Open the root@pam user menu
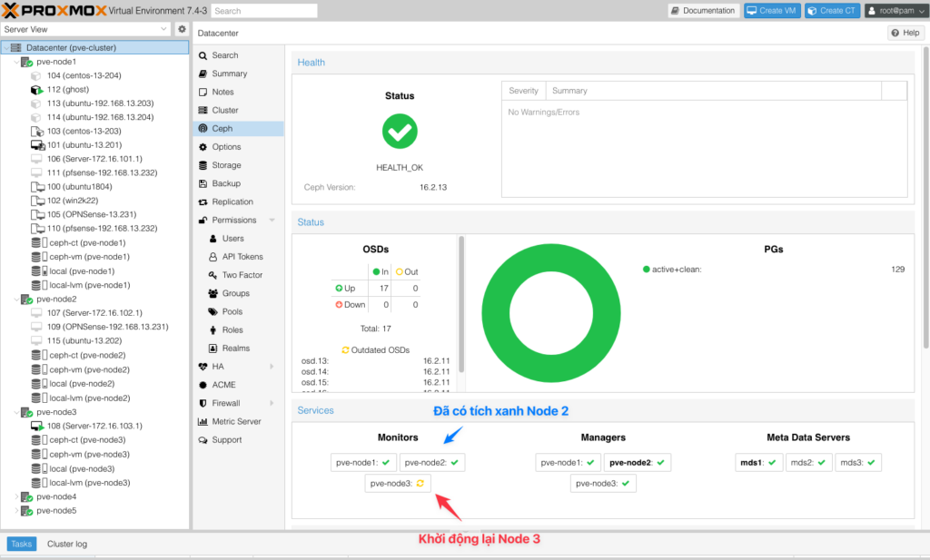The height and width of the screenshot is (560, 930). tap(896, 11)
